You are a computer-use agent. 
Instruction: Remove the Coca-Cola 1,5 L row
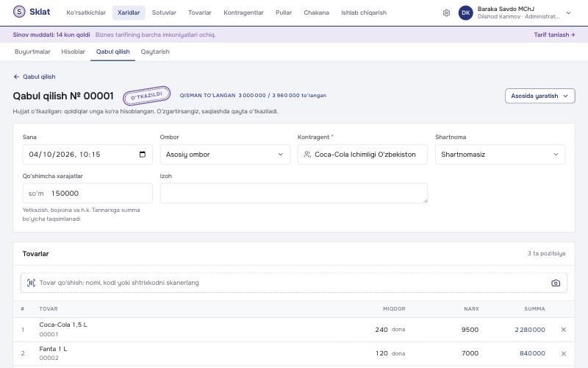point(563,330)
